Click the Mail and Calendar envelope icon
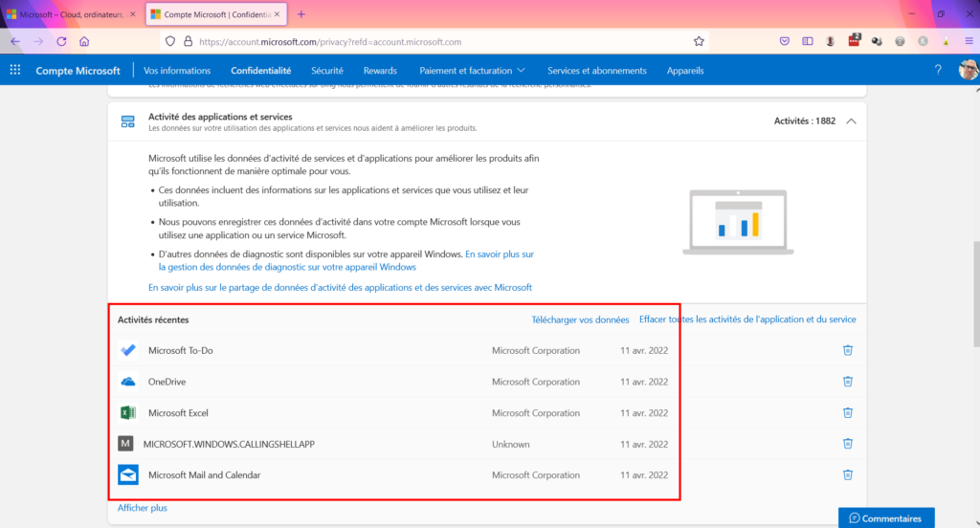 click(x=128, y=474)
